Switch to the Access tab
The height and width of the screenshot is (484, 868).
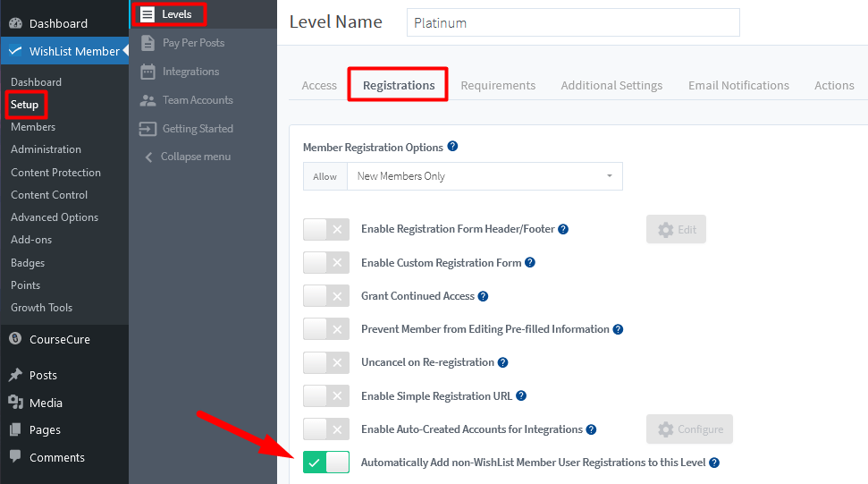319,85
